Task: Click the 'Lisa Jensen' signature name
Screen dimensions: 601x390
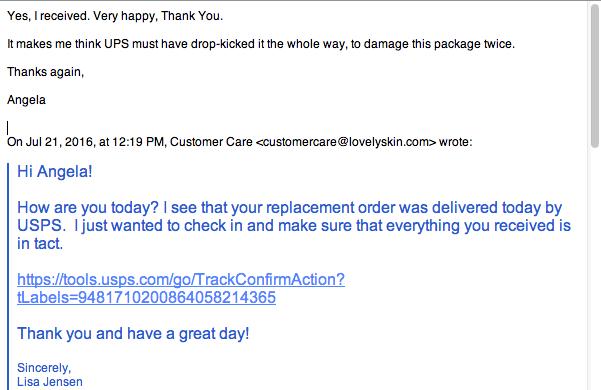Action: (x=50, y=382)
